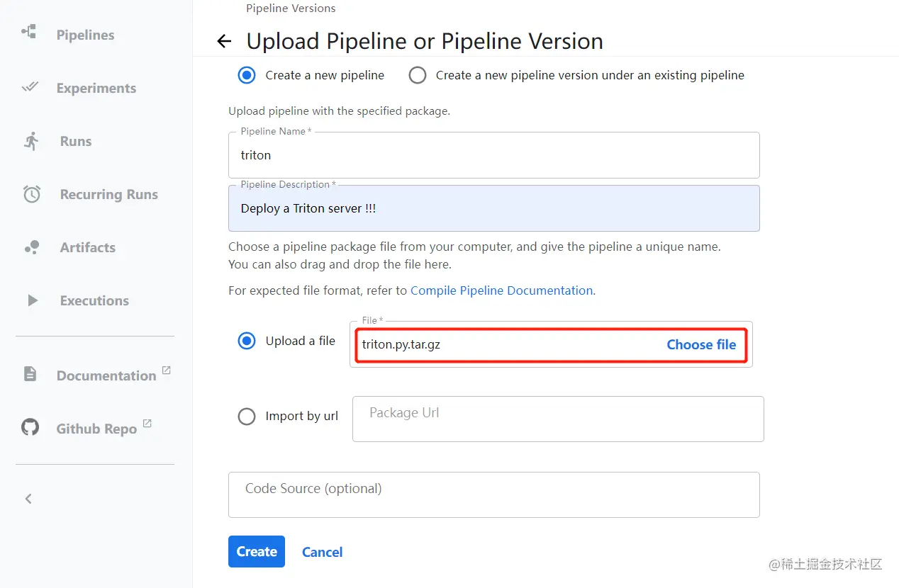
Task: Open Compile Pipeline Documentation link
Action: (x=501, y=290)
